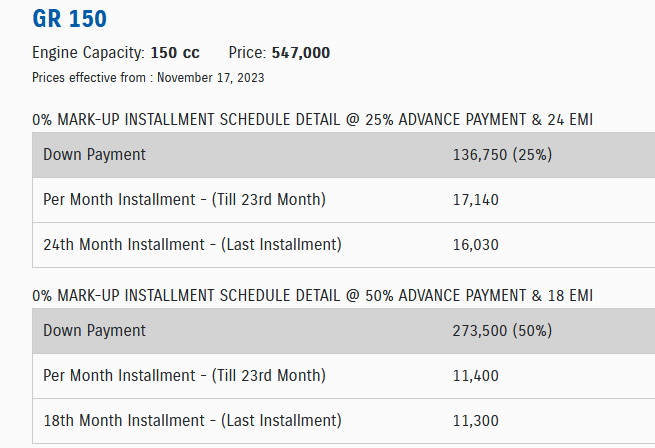Click the 150 cc engine capacity value

point(175,53)
